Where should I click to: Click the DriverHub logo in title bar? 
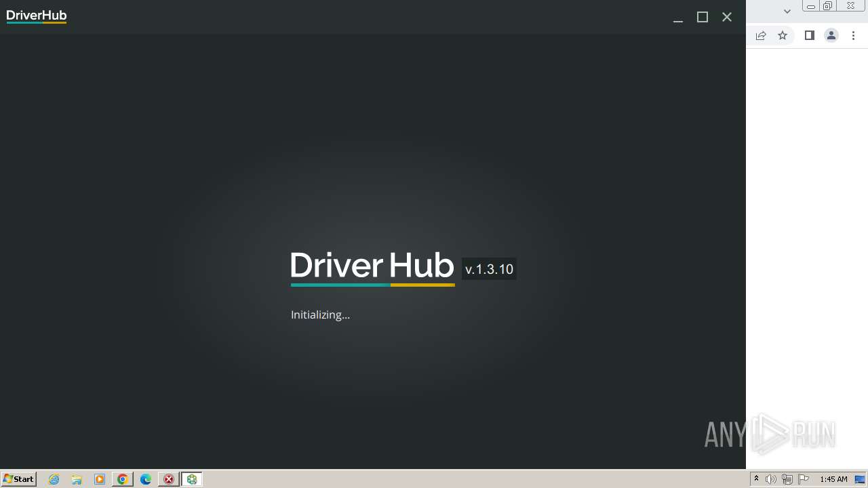(x=37, y=16)
